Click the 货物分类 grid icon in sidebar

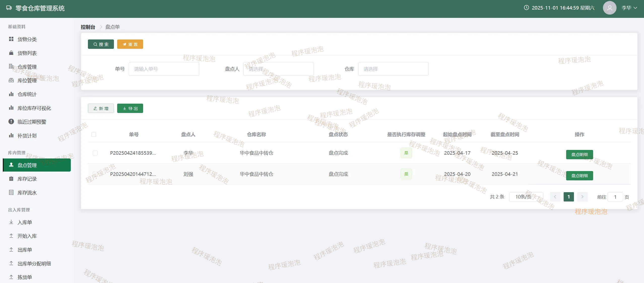point(11,39)
